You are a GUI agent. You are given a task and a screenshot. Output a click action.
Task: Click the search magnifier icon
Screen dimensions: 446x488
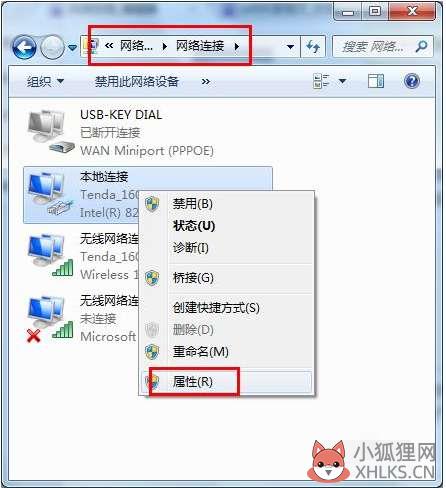click(x=422, y=46)
